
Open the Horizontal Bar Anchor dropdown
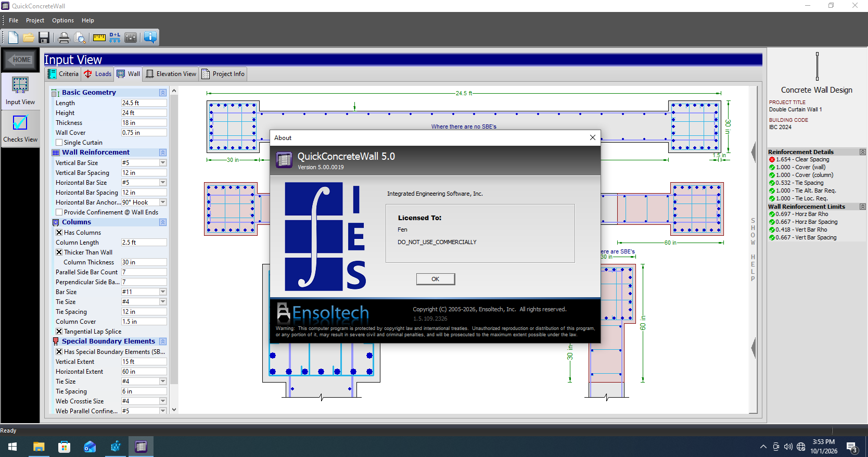click(163, 202)
